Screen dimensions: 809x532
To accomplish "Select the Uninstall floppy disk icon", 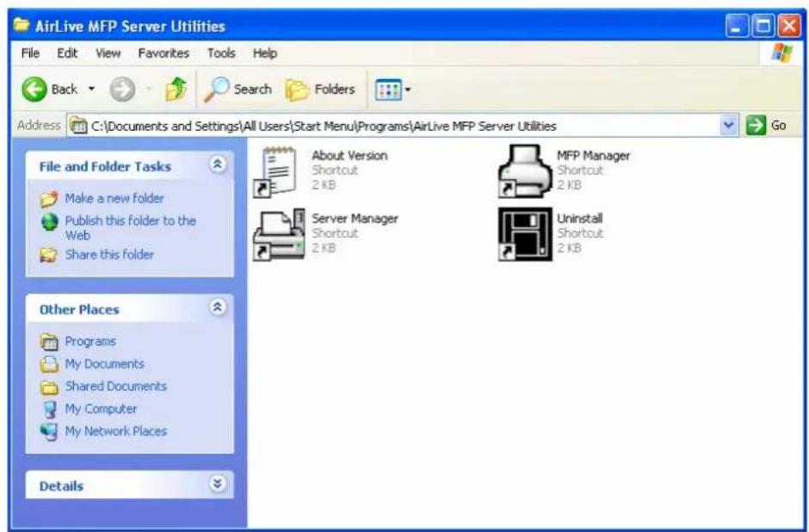I will coord(525,234).
